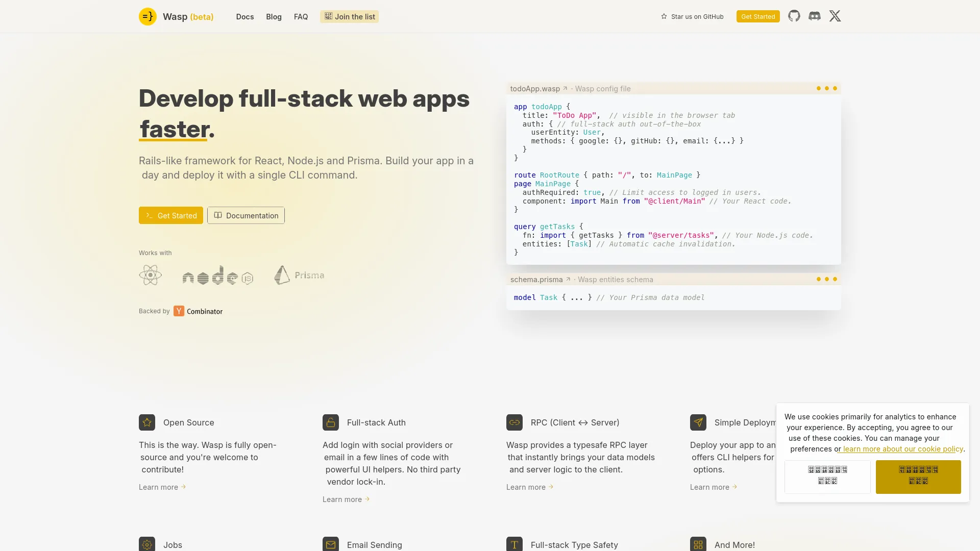Click Learn more under RPC (Client ↔ Server)
The image size is (980, 551).
[530, 487]
